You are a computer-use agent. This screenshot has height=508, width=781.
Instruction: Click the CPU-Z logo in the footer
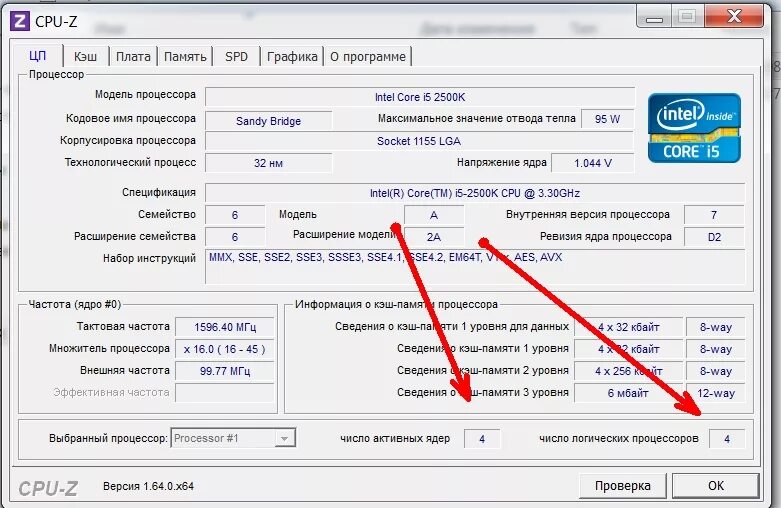(x=48, y=488)
